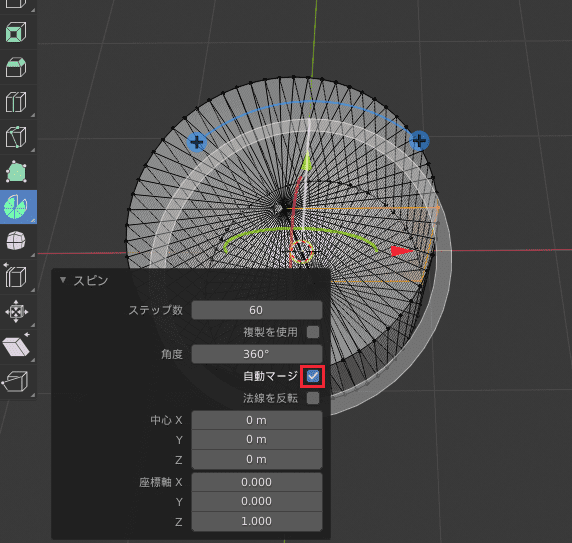Image resolution: width=572 pixels, height=543 pixels.
Task: Select the Shear tool
Action: (17, 346)
